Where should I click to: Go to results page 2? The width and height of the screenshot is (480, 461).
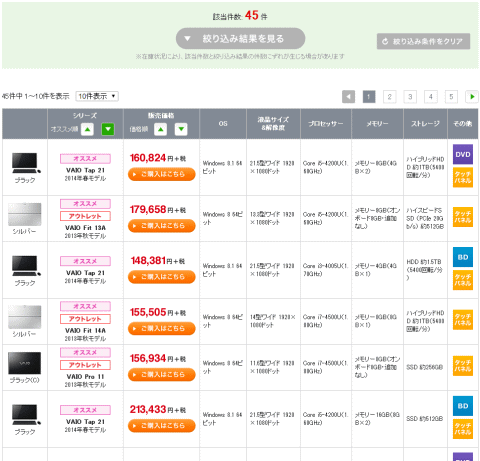click(389, 97)
